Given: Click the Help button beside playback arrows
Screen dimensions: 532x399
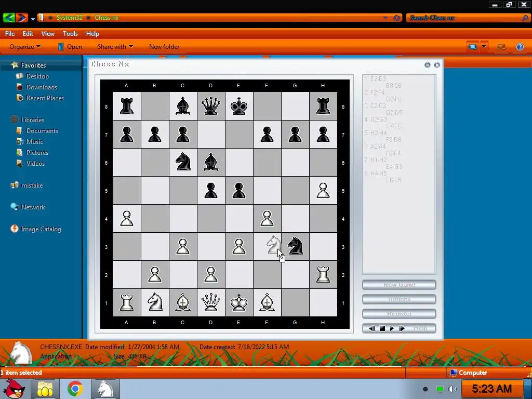Looking at the screenshot, I should tap(420, 328).
